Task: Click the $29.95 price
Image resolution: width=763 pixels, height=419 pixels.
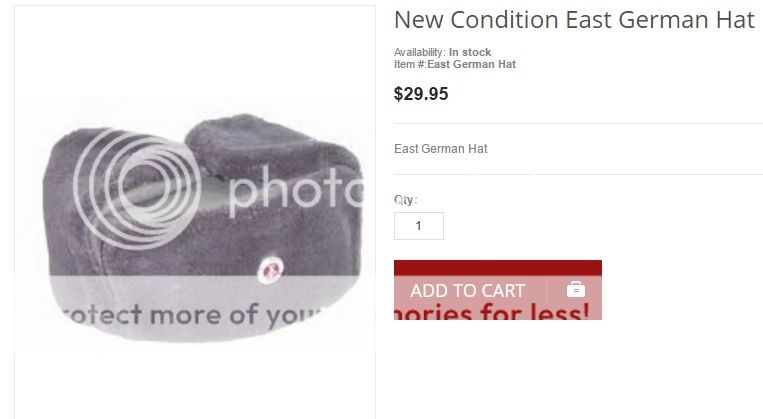Action: click(421, 93)
